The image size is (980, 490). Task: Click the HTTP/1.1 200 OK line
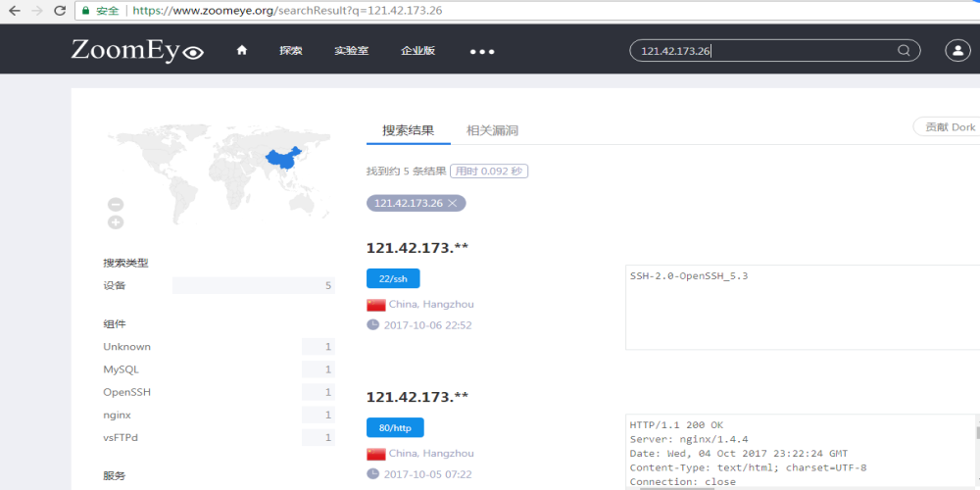tap(676, 425)
